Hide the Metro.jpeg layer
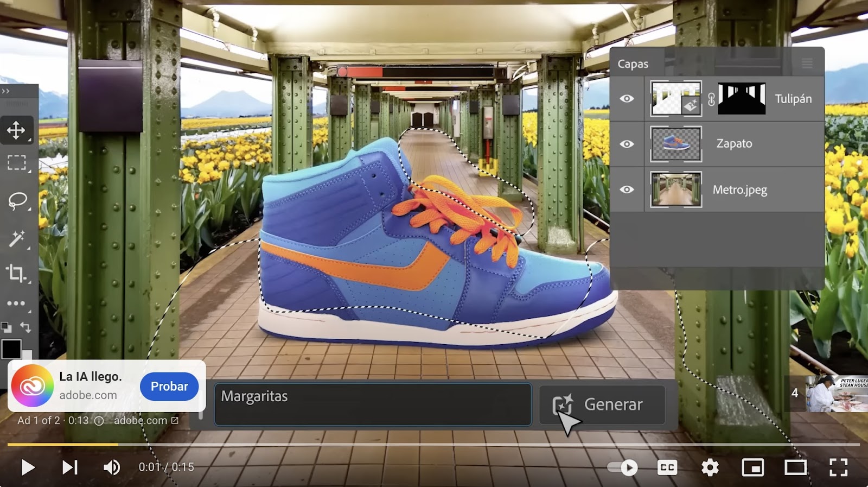Viewport: 868px width, 487px height. pyautogui.click(x=627, y=189)
